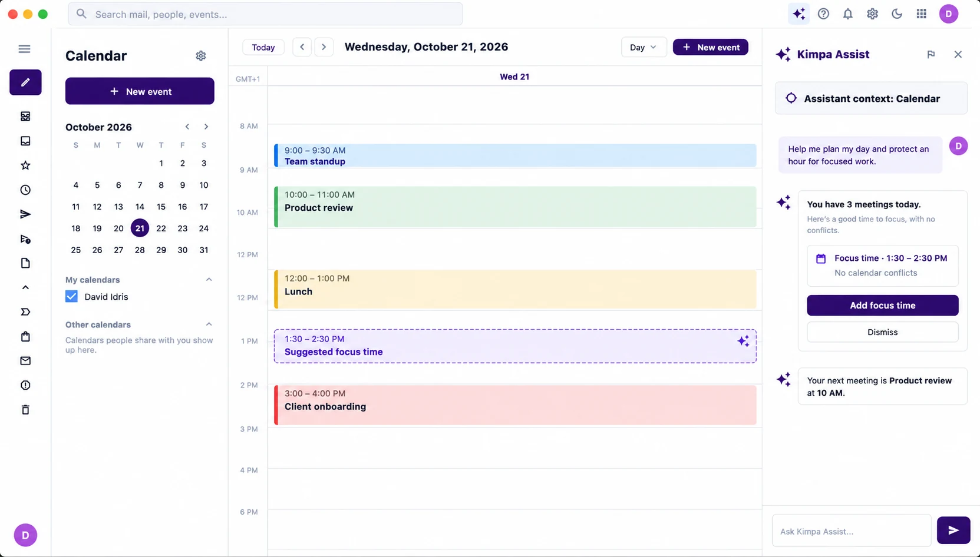Open Starred items in sidebar
The image size is (980, 557).
pos(25,165)
